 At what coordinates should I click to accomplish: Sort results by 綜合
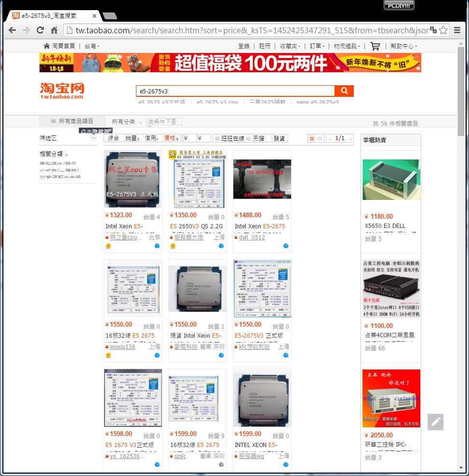113,138
